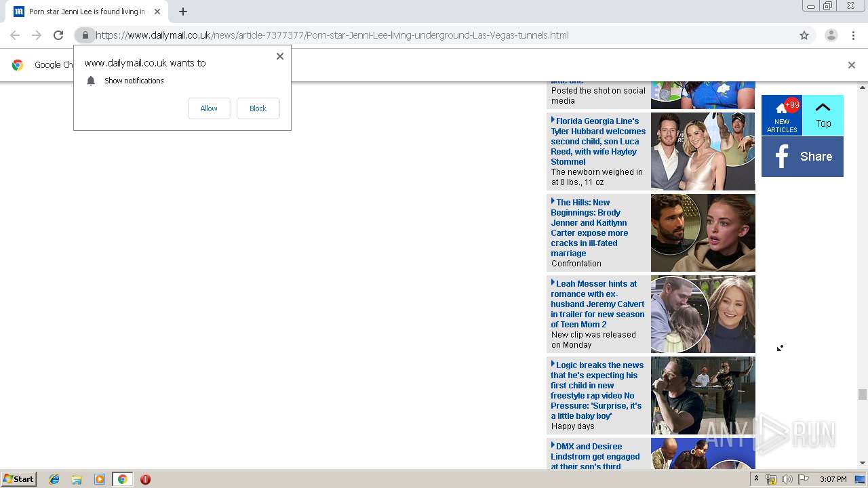Jump to Top of the page

(x=823, y=115)
